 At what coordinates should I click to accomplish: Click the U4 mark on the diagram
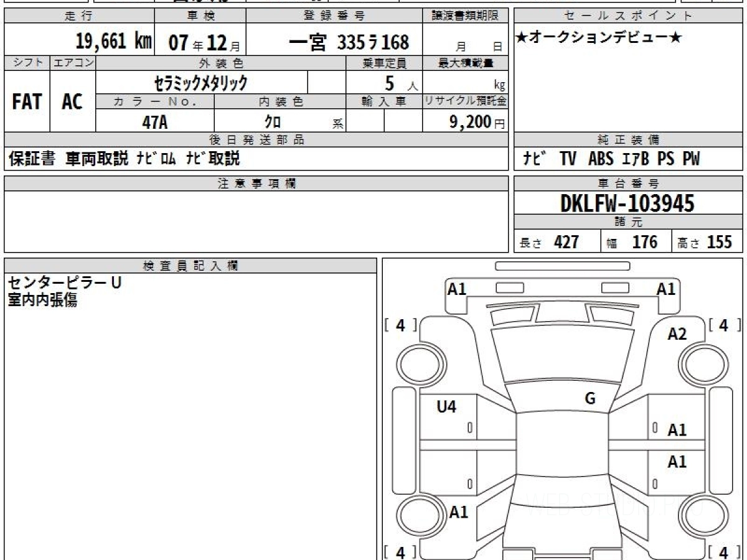446,407
